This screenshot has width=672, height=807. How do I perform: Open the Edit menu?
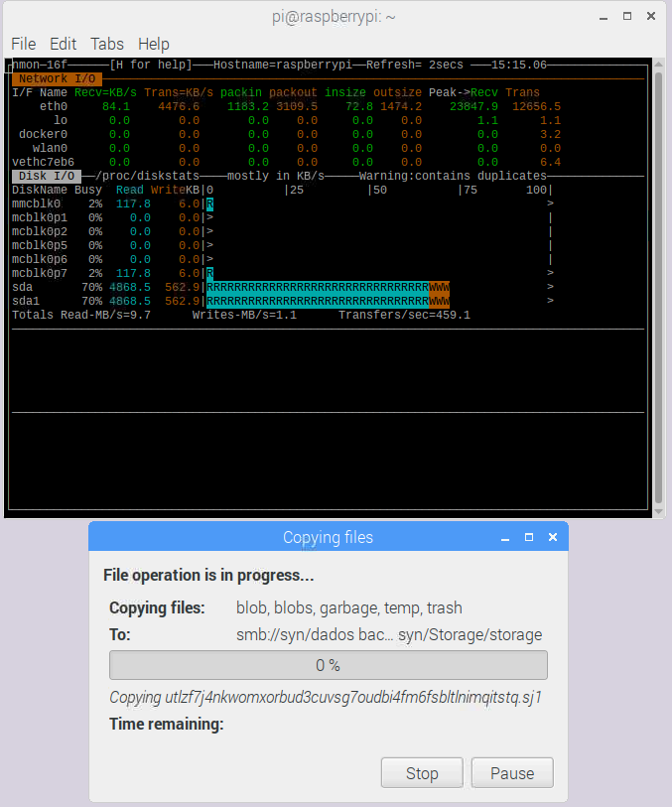tap(63, 44)
